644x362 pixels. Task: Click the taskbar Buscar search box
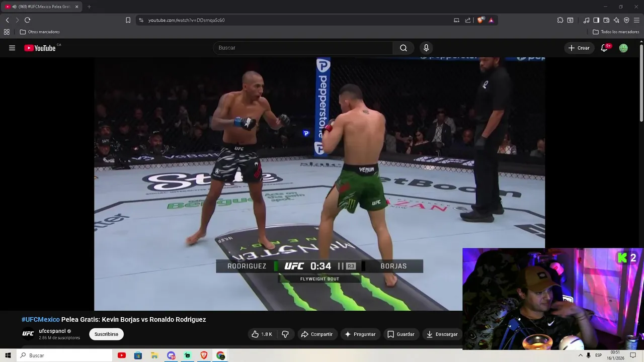[64, 355]
